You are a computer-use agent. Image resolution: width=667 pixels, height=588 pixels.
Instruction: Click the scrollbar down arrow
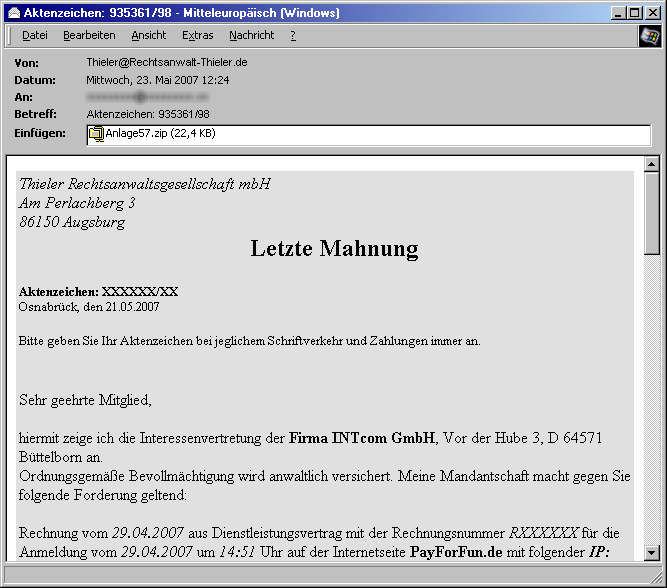652,553
